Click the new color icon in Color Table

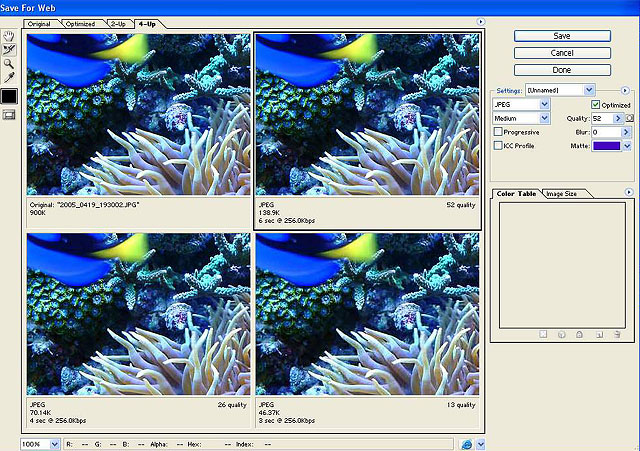[x=599, y=333]
